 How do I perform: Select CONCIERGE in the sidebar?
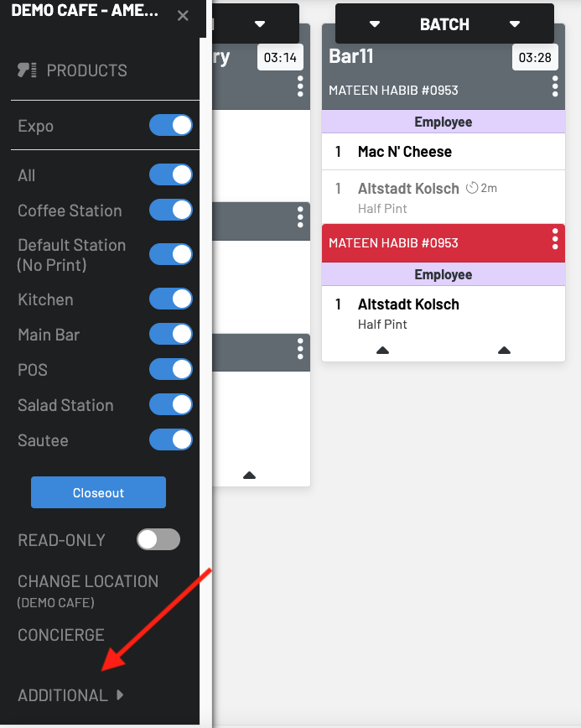click(60, 635)
